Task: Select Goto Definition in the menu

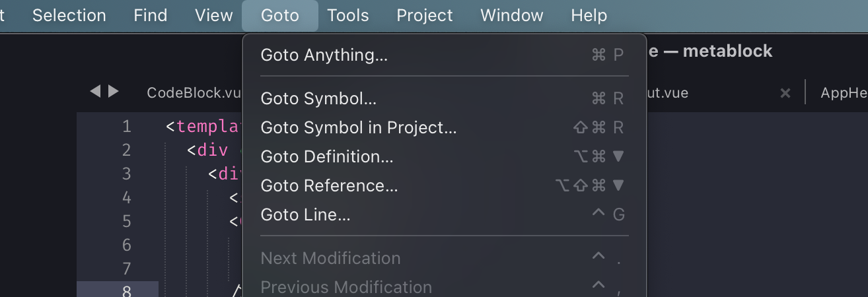Action: tap(327, 156)
